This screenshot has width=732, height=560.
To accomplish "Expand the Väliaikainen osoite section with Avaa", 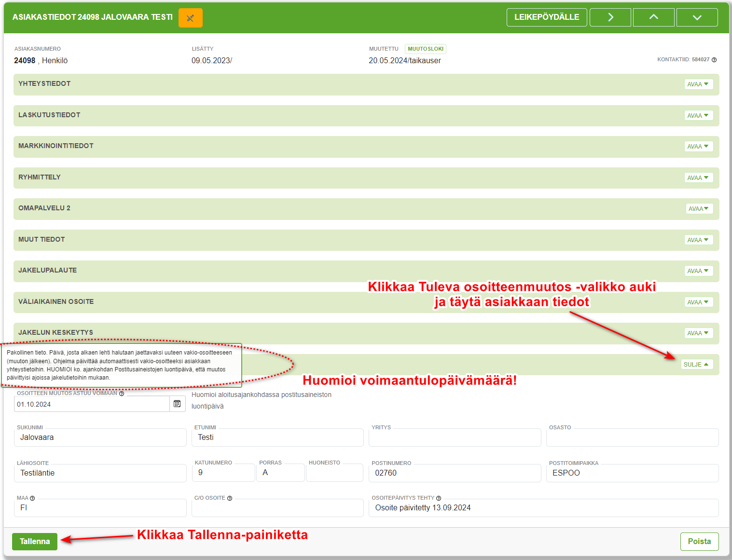I will coord(698,302).
